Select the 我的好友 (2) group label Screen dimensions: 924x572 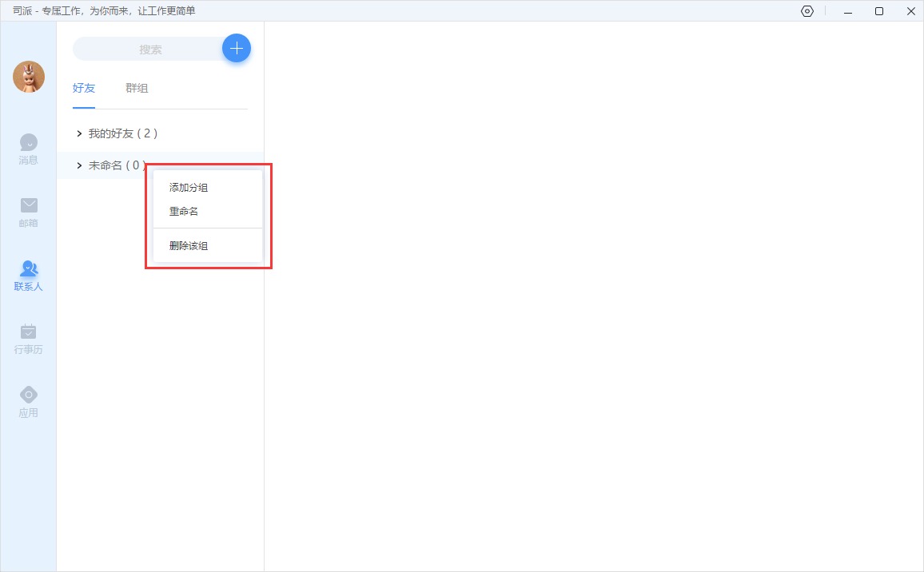point(122,133)
